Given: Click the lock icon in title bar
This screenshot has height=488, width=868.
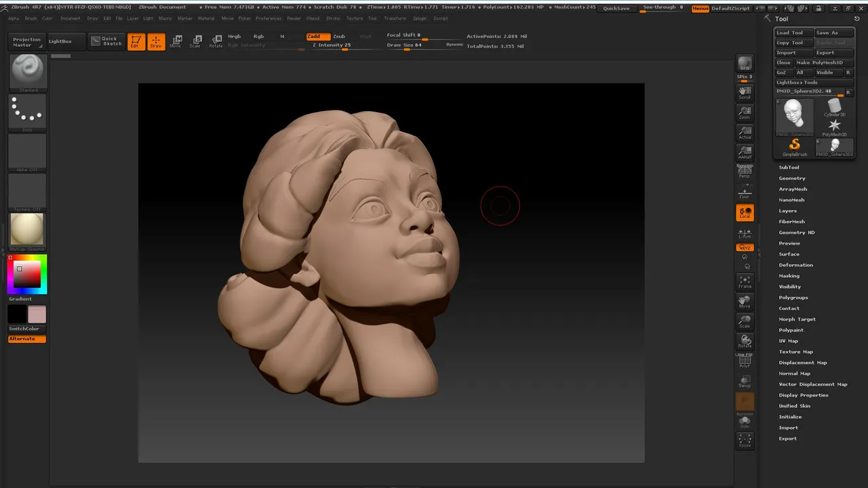Looking at the screenshot, I should [x=818, y=8].
